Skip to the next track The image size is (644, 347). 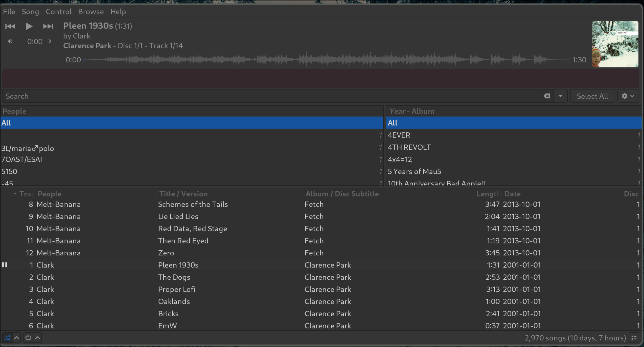(x=48, y=26)
